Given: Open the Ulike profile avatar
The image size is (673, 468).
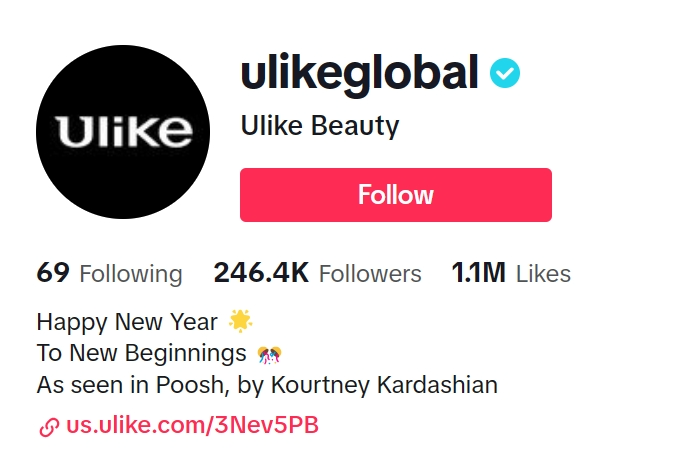Looking at the screenshot, I should [x=123, y=132].
